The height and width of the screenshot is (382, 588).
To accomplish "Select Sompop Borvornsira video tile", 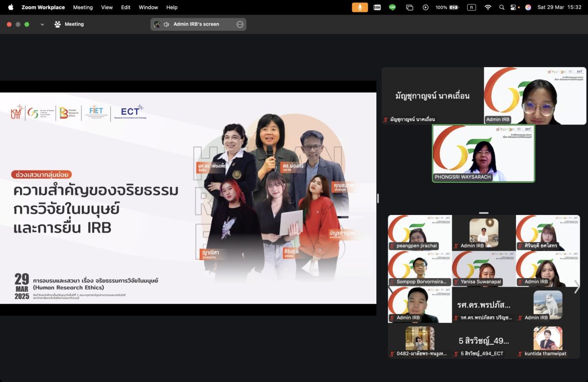I will click(420, 268).
